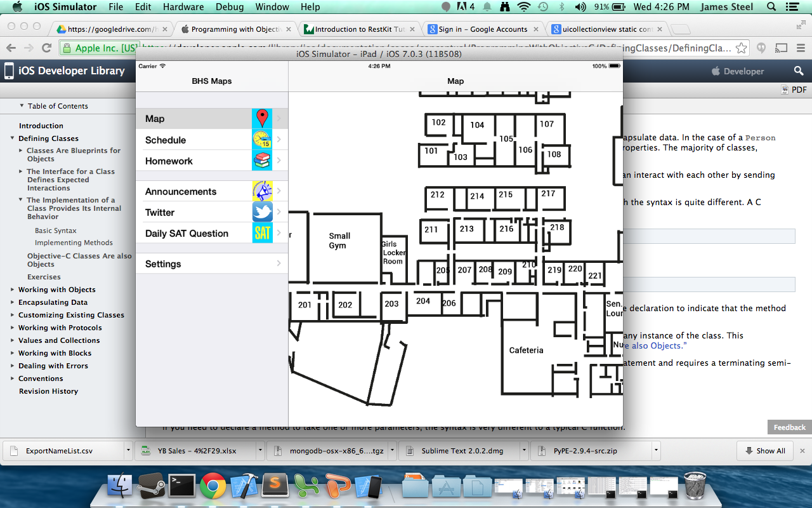Viewport: 812px width, 508px height.
Task: Click Chrome cast icon
Action: tap(782, 48)
